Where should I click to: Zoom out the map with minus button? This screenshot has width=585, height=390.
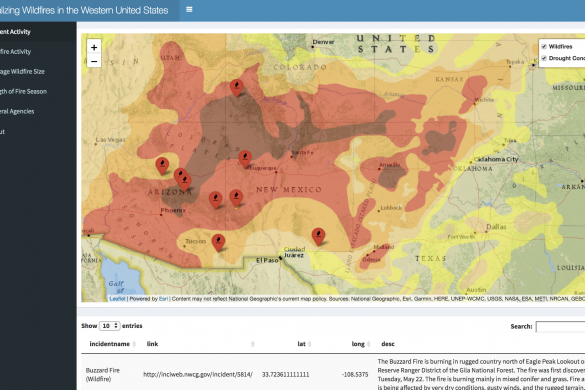[94, 61]
